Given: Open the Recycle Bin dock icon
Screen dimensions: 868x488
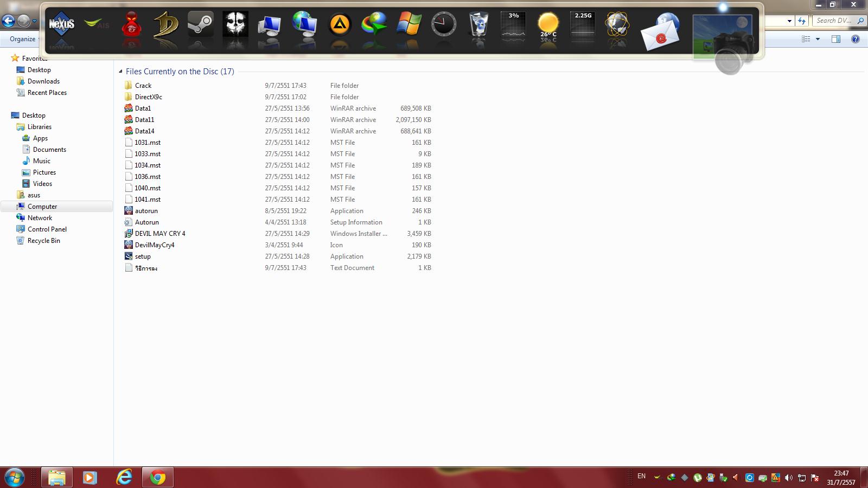Looking at the screenshot, I should pyautogui.click(x=478, y=25).
